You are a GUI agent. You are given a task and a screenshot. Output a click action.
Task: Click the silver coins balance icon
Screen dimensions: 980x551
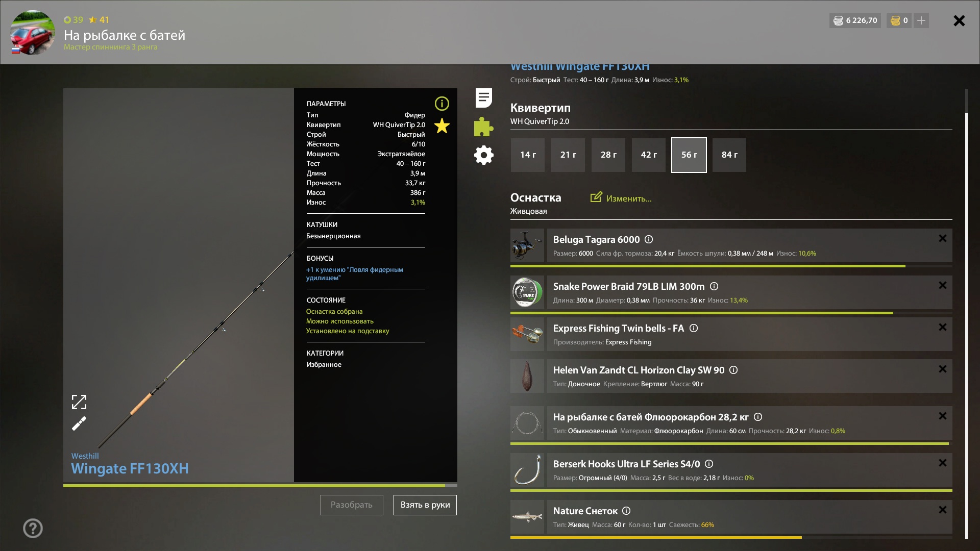838,20
